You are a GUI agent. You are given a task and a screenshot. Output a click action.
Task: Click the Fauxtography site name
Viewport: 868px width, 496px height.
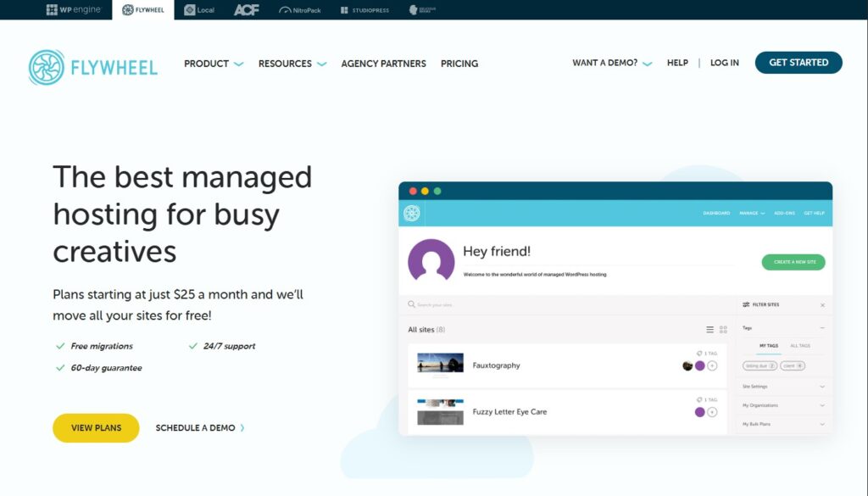tap(496, 365)
